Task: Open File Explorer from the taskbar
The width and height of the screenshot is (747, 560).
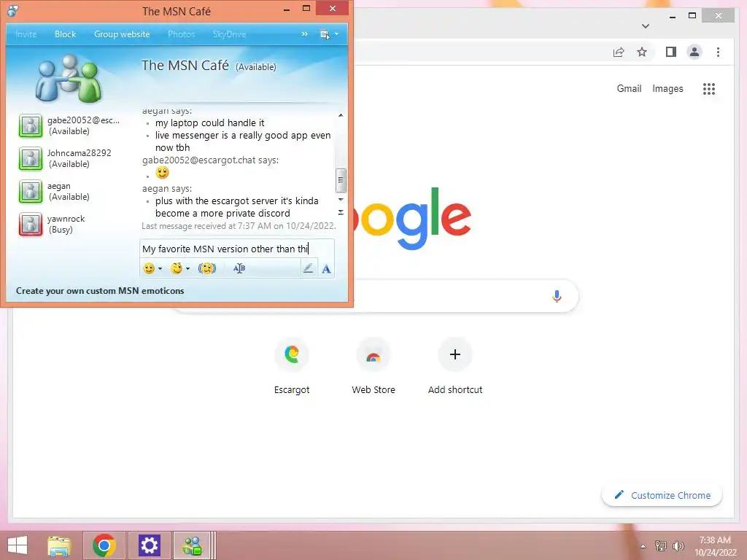Action: coord(60,545)
